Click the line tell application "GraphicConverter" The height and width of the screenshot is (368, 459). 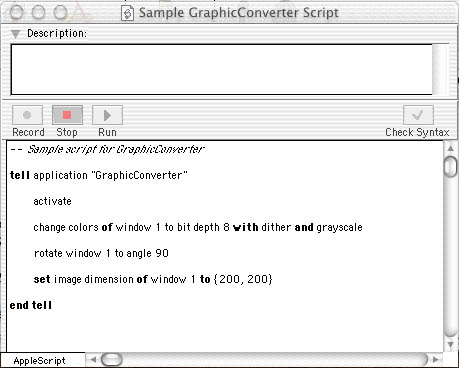pos(99,175)
